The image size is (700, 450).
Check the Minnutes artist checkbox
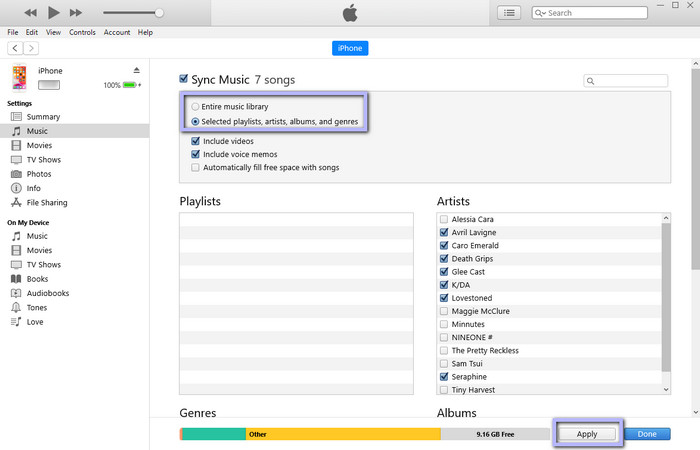click(x=444, y=324)
